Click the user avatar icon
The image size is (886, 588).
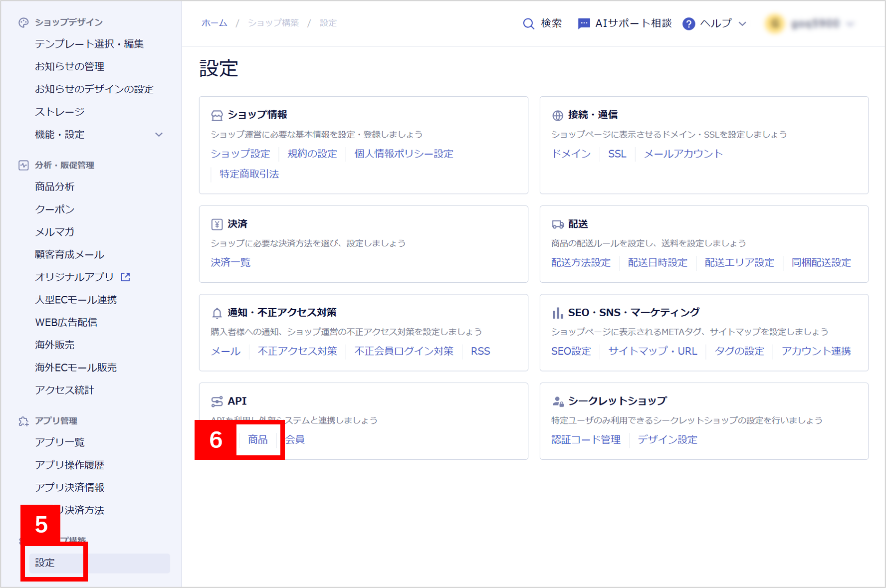click(775, 23)
